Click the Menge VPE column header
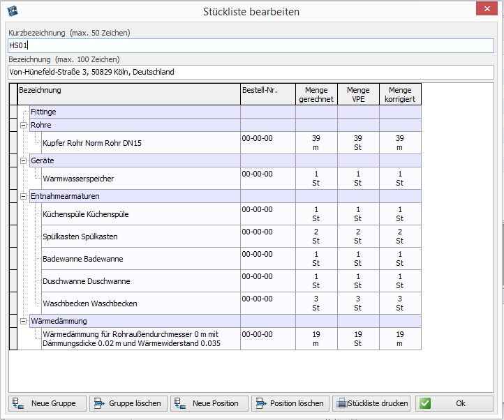 click(x=358, y=94)
